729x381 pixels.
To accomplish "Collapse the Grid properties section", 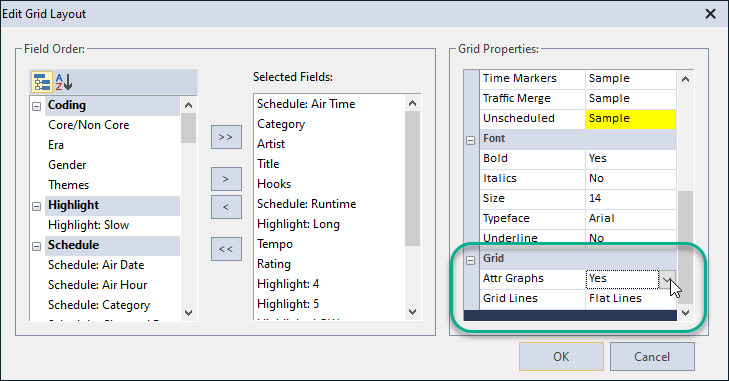I will 471,260.
